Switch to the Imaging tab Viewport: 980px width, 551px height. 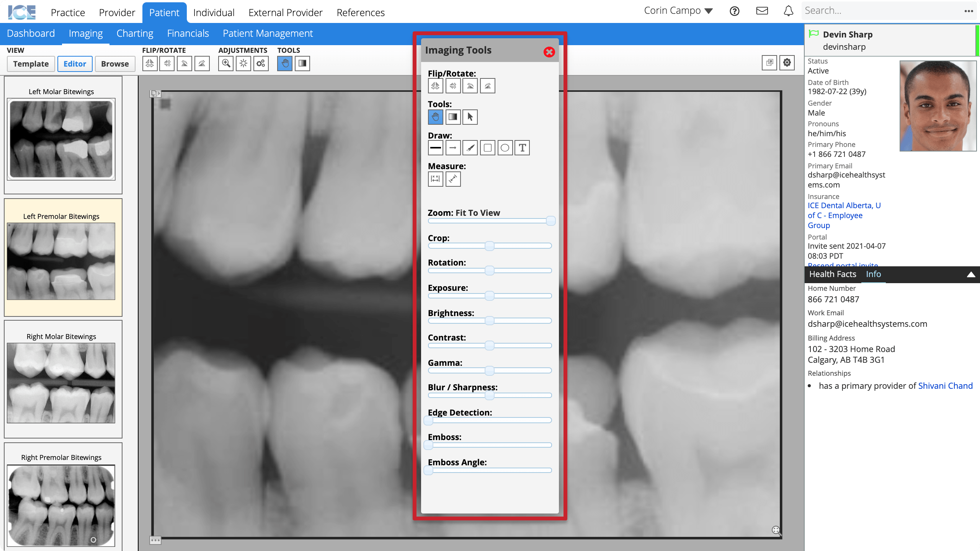point(85,33)
